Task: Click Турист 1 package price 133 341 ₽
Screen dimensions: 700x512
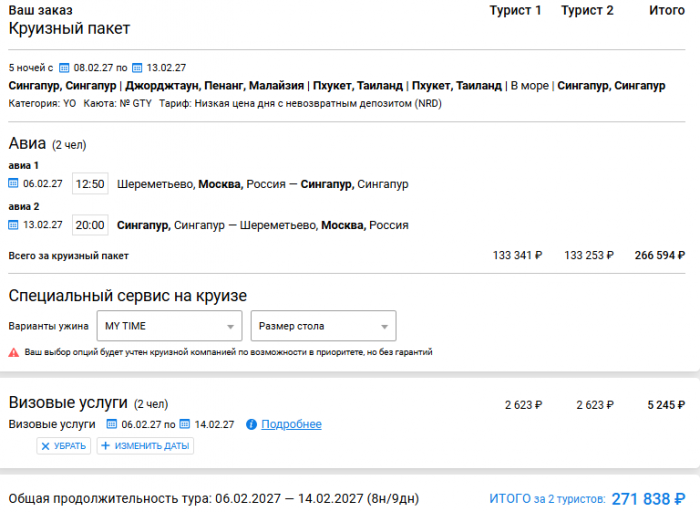Action: tap(517, 255)
